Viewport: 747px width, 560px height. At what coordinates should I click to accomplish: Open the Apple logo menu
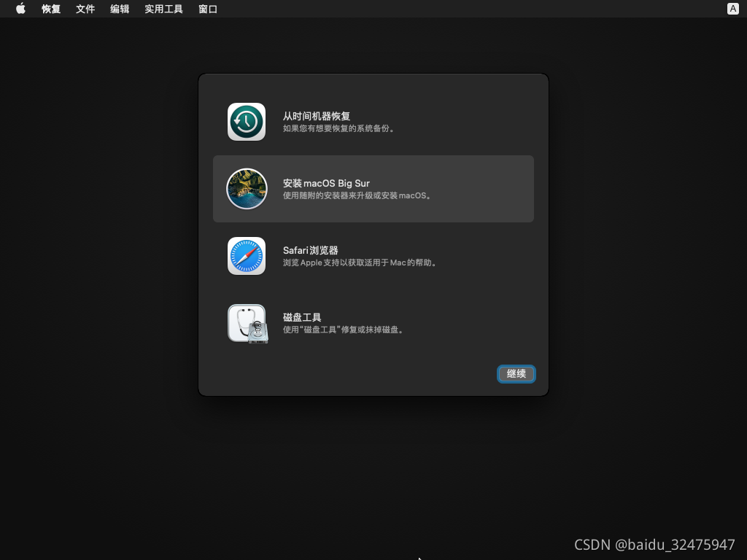coord(20,9)
